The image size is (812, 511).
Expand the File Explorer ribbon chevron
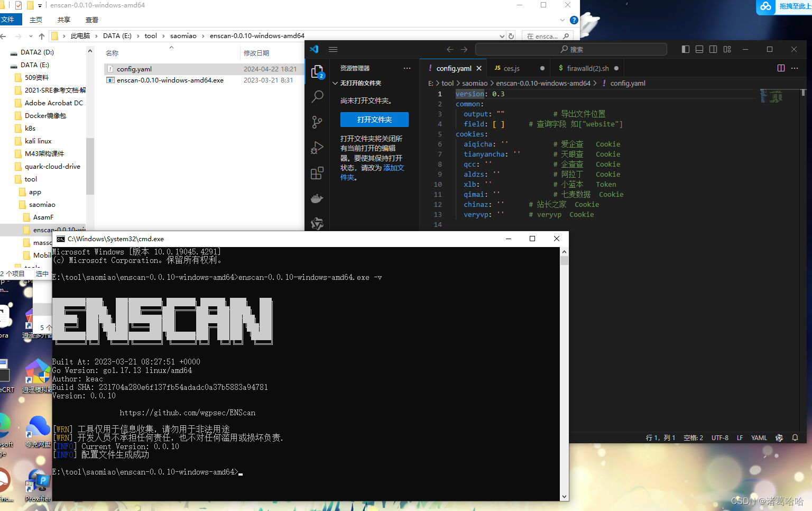[x=562, y=20]
